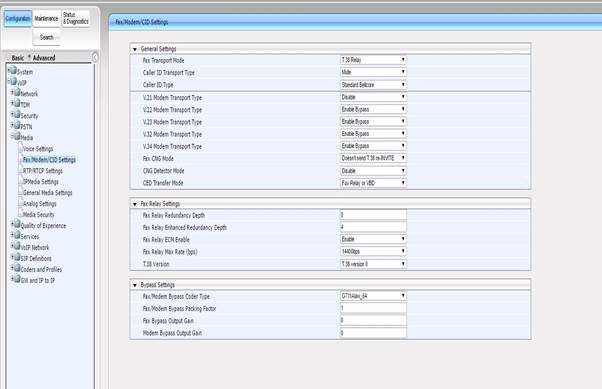Click the Fax Bypass Output Gain field

(373, 320)
